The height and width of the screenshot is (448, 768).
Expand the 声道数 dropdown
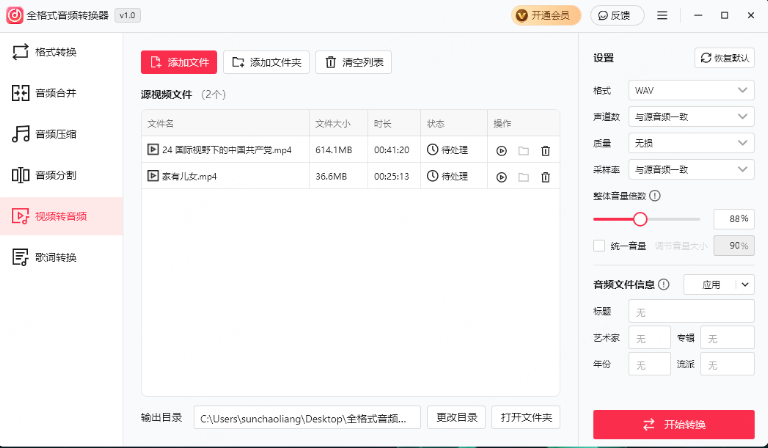click(x=691, y=117)
